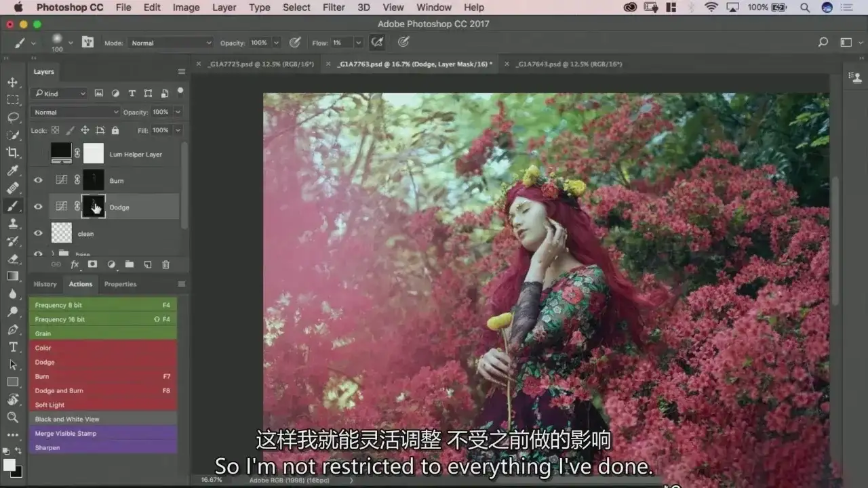Viewport: 868px width, 488px height.
Task: Open the layer Opacity dropdown arrow
Action: 178,112
